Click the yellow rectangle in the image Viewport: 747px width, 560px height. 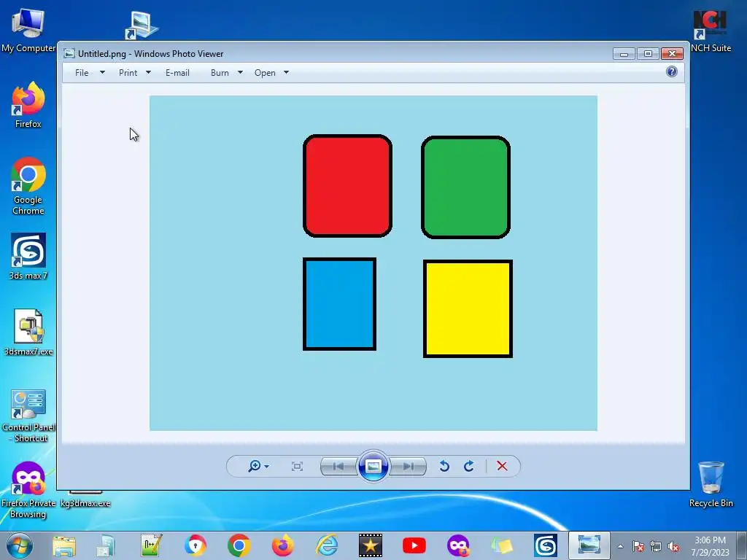(468, 308)
